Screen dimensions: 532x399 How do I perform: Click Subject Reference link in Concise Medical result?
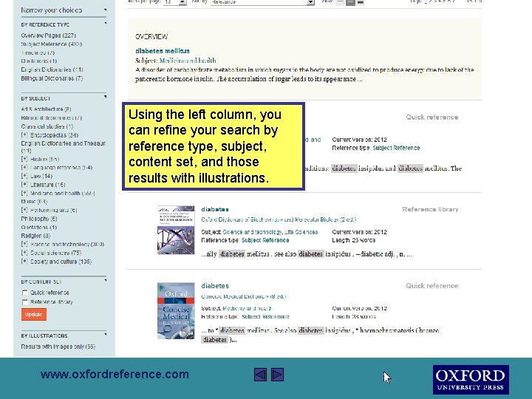click(x=265, y=316)
